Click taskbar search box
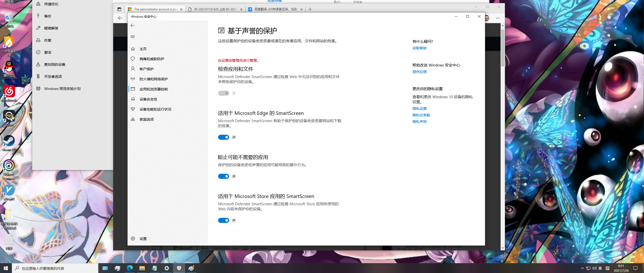 pos(55,268)
